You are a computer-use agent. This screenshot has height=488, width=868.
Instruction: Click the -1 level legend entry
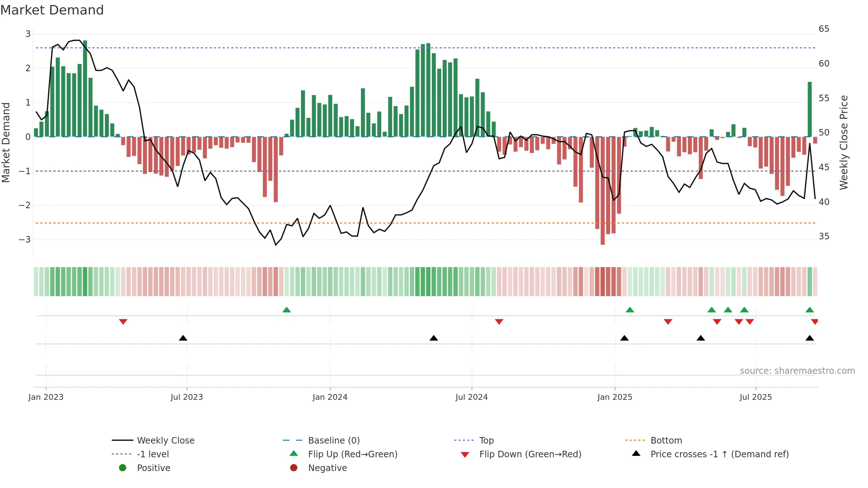[140, 454]
